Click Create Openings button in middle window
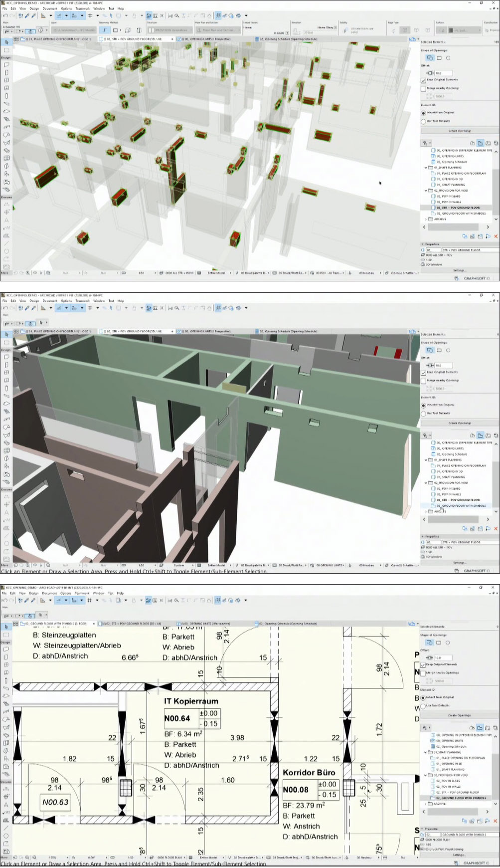The width and height of the screenshot is (500, 868). pyautogui.click(x=460, y=423)
